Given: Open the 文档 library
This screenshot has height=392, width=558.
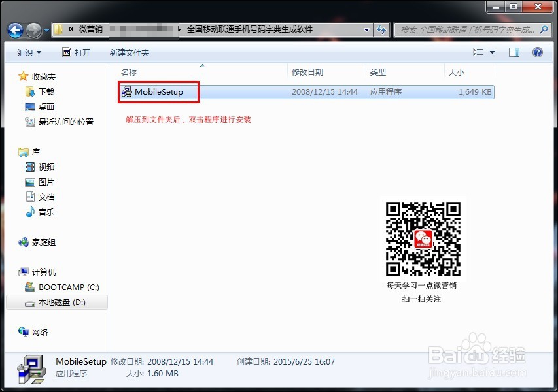Looking at the screenshot, I should (x=46, y=197).
